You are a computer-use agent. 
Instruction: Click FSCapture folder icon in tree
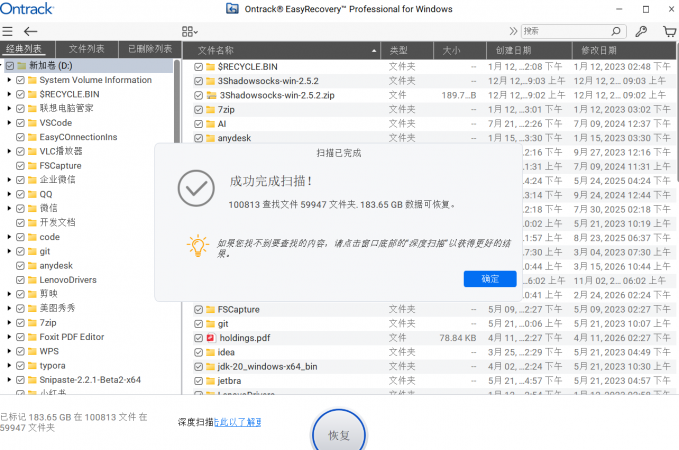32,165
